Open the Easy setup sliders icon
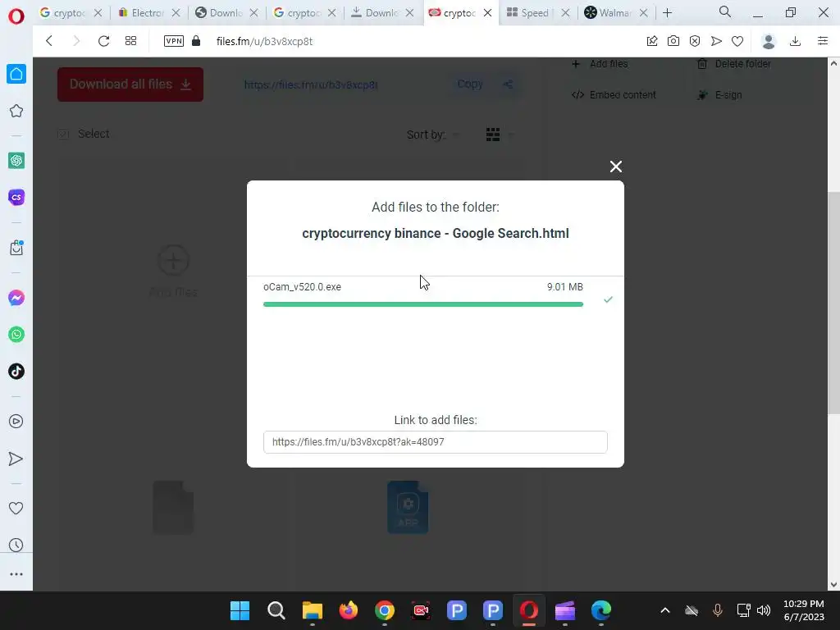 click(823, 41)
